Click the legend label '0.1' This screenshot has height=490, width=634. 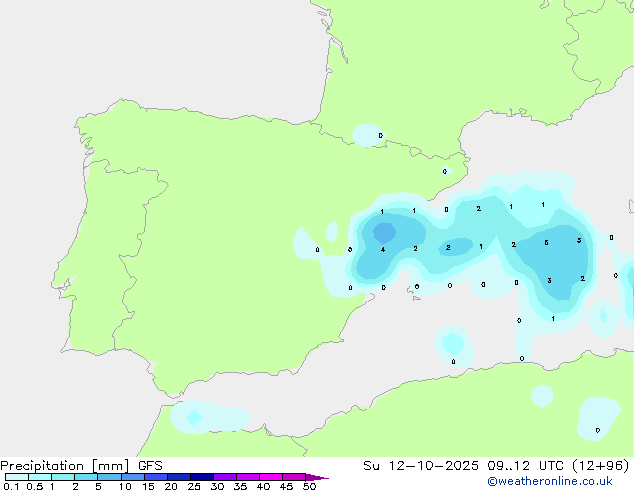(x=11, y=486)
